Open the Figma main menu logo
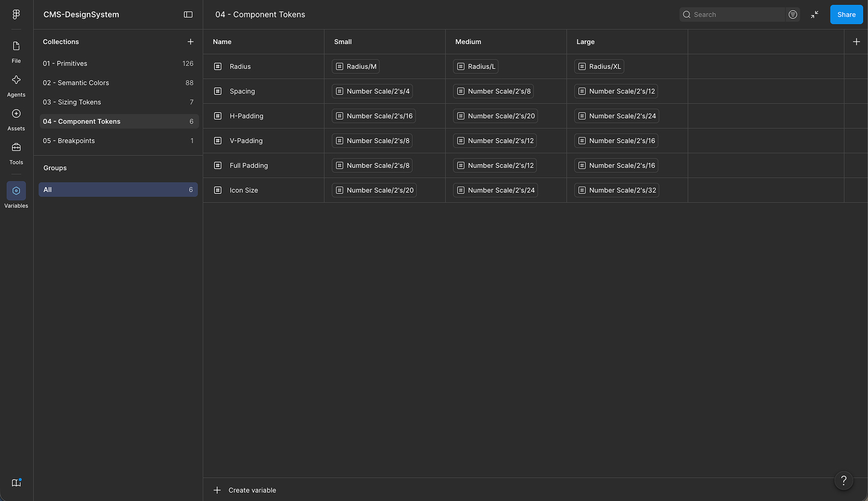The height and width of the screenshot is (501, 868). 16,14
